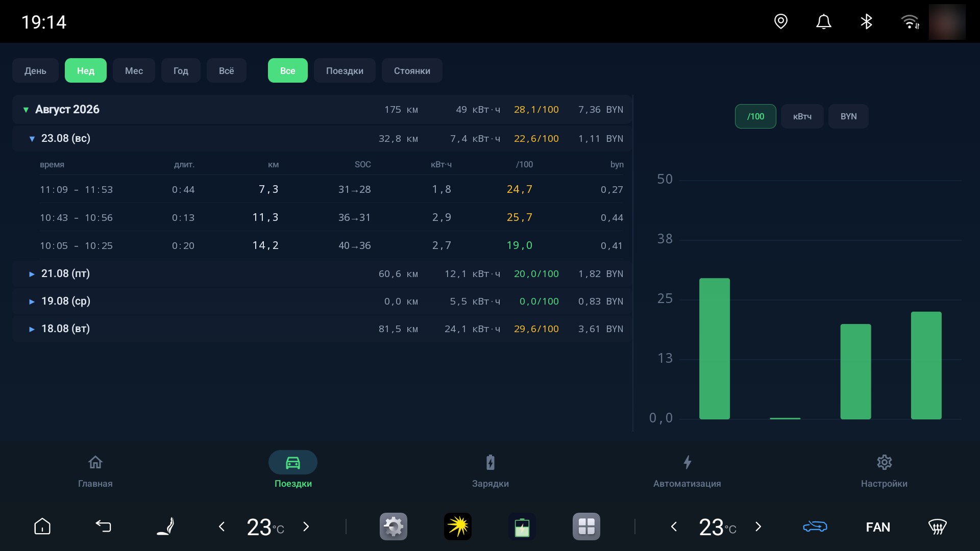The height and width of the screenshot is (551, 980).
Task: Launch the yellow starburst app icon
Action: pos(458,527)
